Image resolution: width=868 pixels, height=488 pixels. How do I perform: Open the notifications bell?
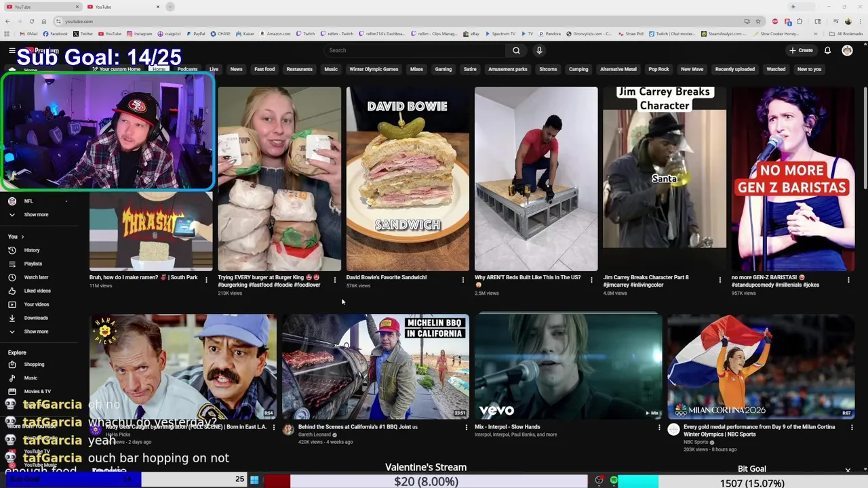point(827,50)
